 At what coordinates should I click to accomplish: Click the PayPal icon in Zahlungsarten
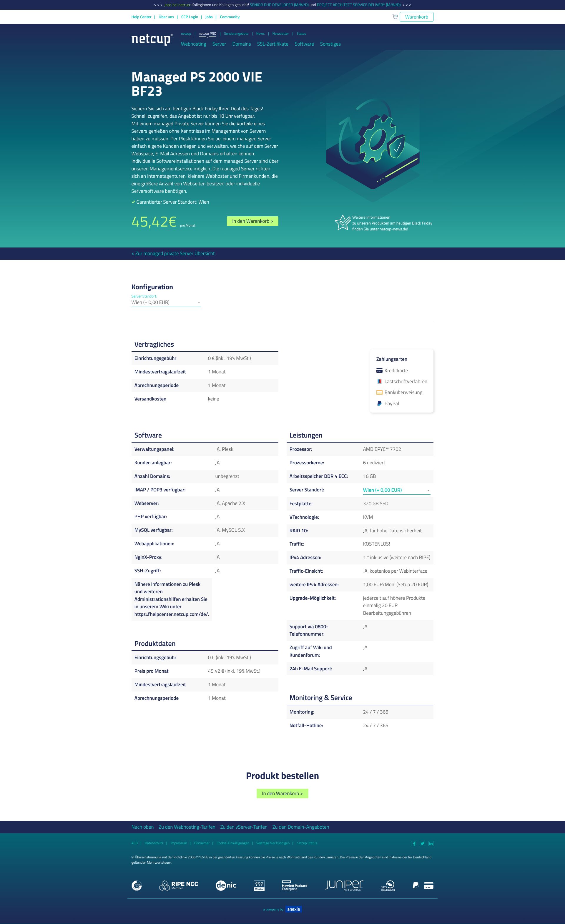379,403
